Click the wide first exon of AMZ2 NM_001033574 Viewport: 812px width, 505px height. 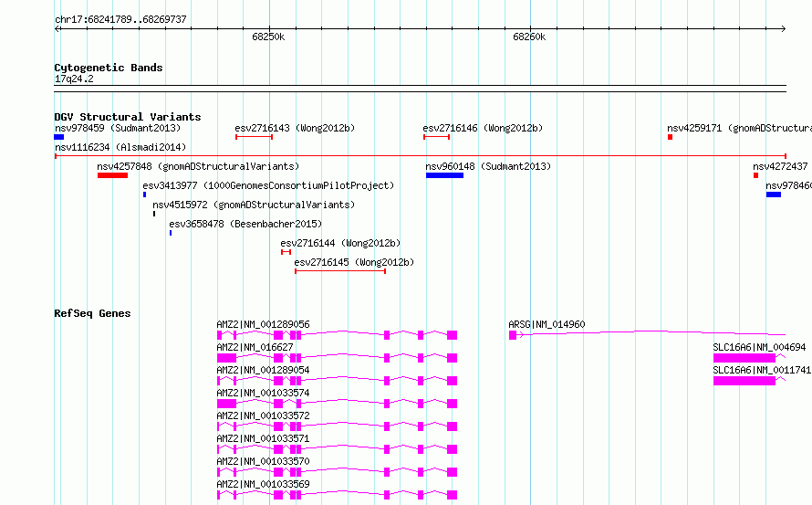coord(227,404)
